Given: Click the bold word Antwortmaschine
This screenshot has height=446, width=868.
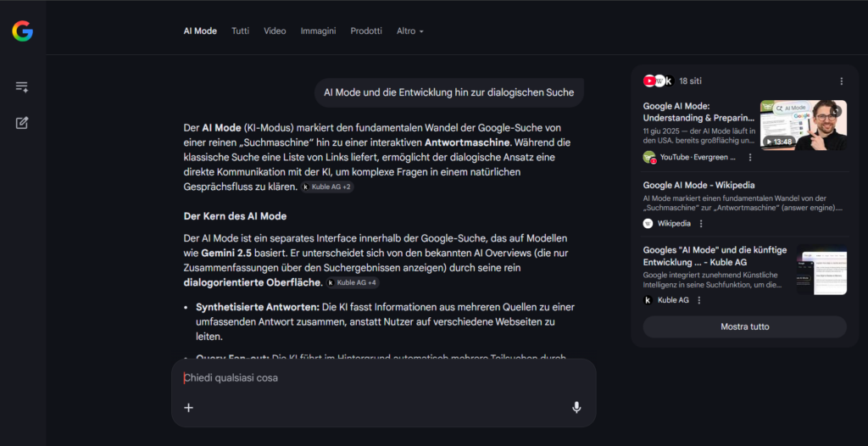Looking at the screenshot, I should pyautogui.click(x=467, y=142).
